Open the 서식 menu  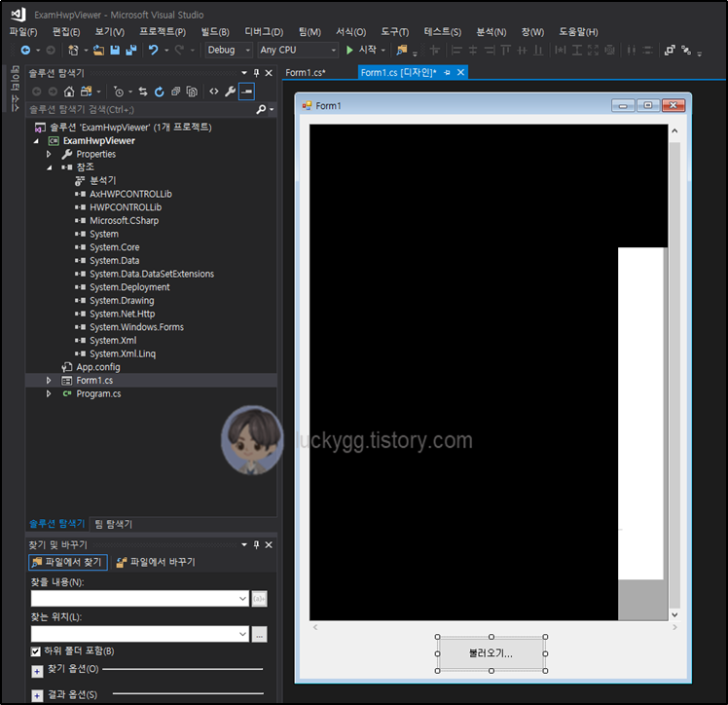[351, 32]
